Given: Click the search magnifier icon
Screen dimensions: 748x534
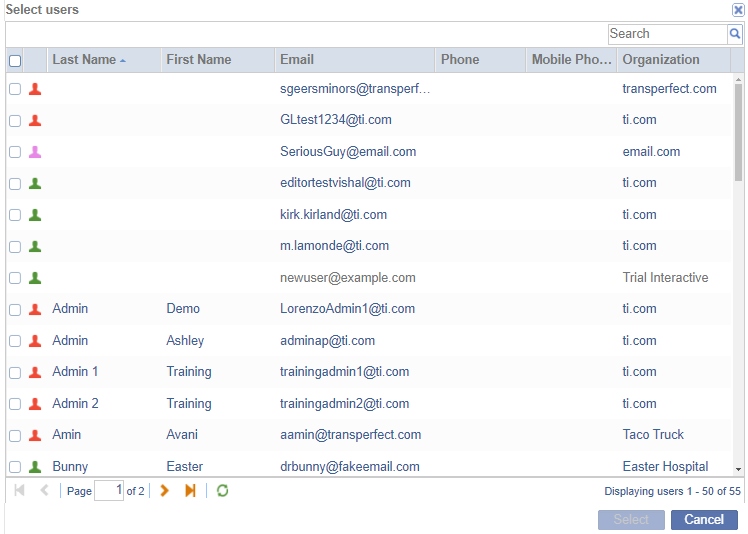Looking at the screenshot, I should point(735,34).
